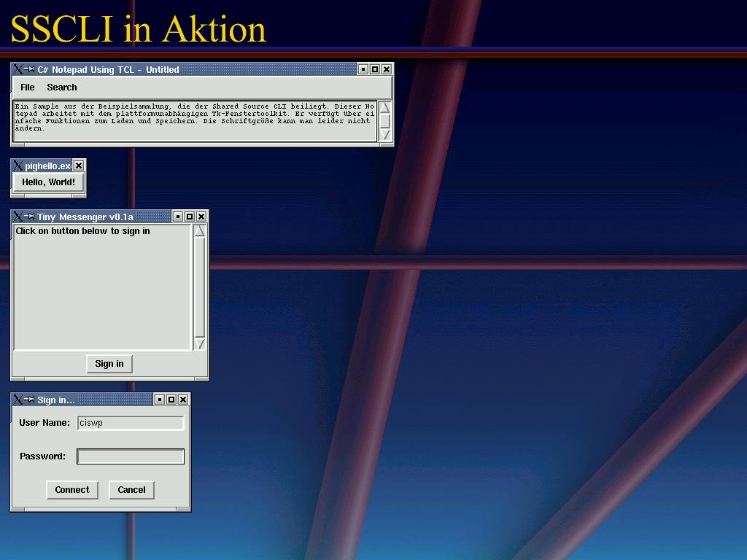Focus the User Name field containing ciswp

131,423
